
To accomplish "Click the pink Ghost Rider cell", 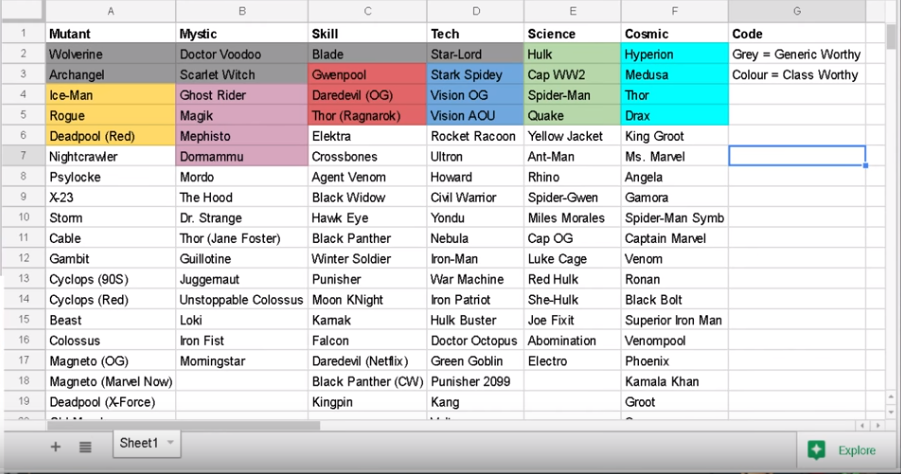I will click(242, 95).
